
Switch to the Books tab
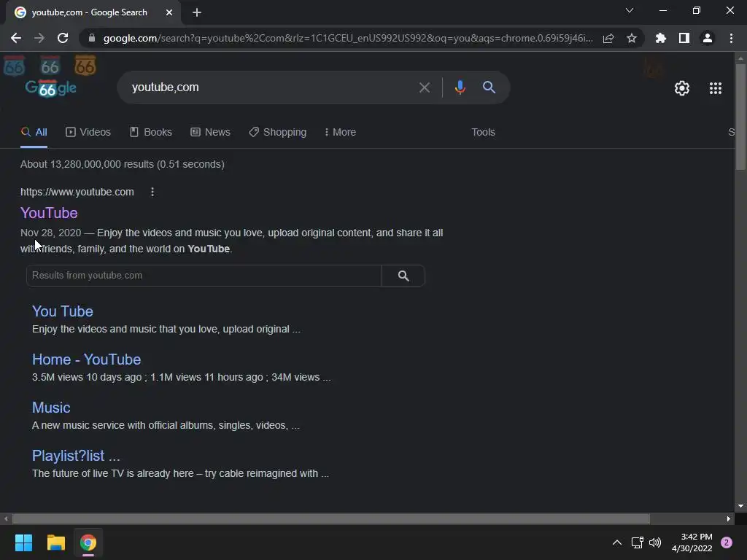point(151,132)
